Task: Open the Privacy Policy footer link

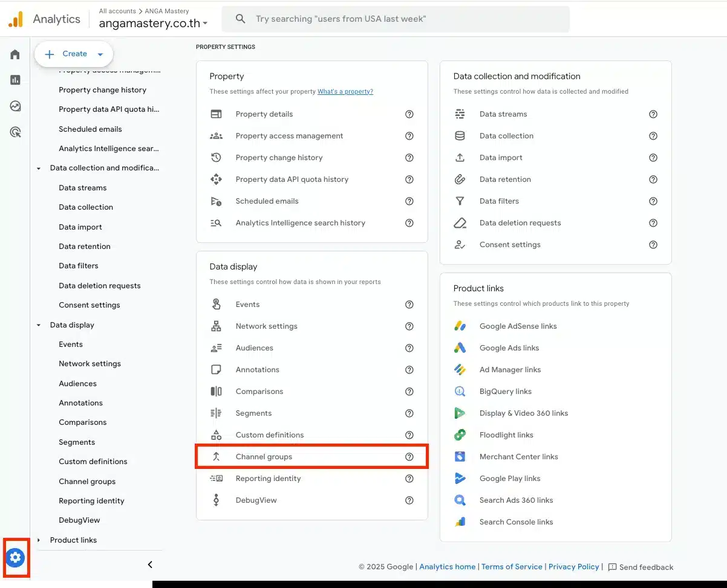Action: click(x=573, y=567)
